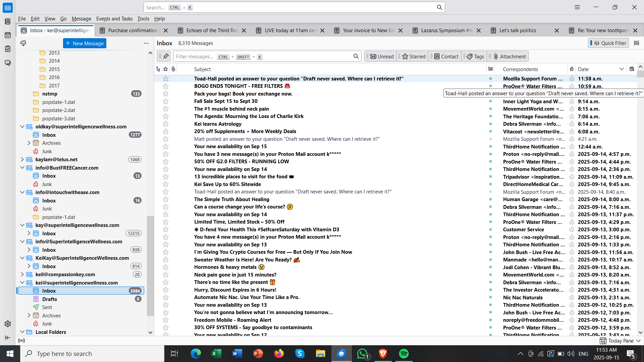644x362 pixels.
Task: Expand Inbox under kay@superintelligencewellness.com
Action: tap(29, 233)
